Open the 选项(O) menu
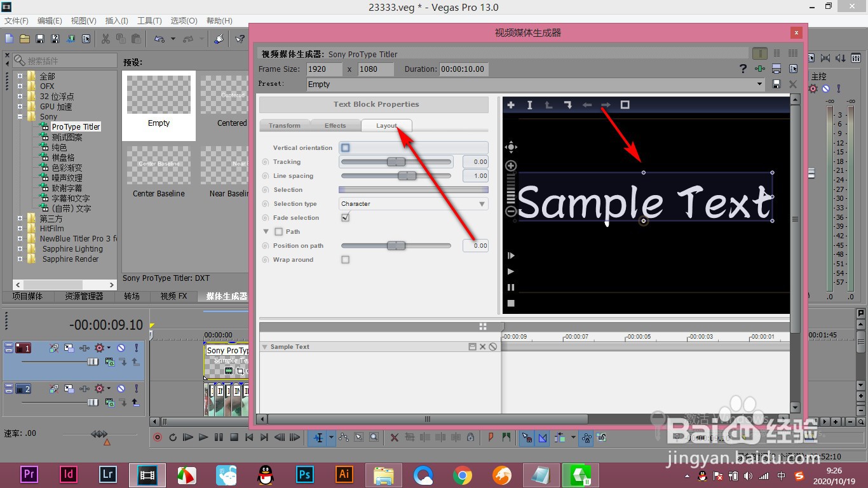This screenshot has width=868, height=488. pos(184,21)
